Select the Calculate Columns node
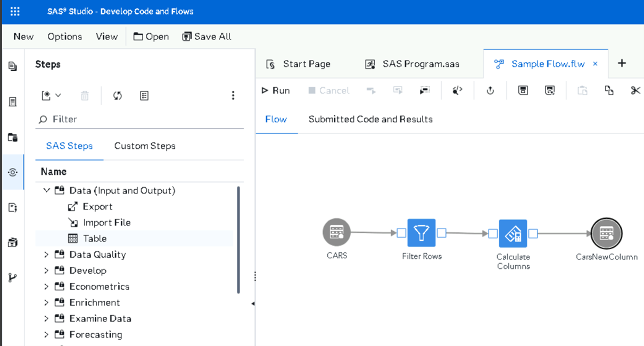Image resolution: width=644 pixels, height=346 pixels. point(513,233)
